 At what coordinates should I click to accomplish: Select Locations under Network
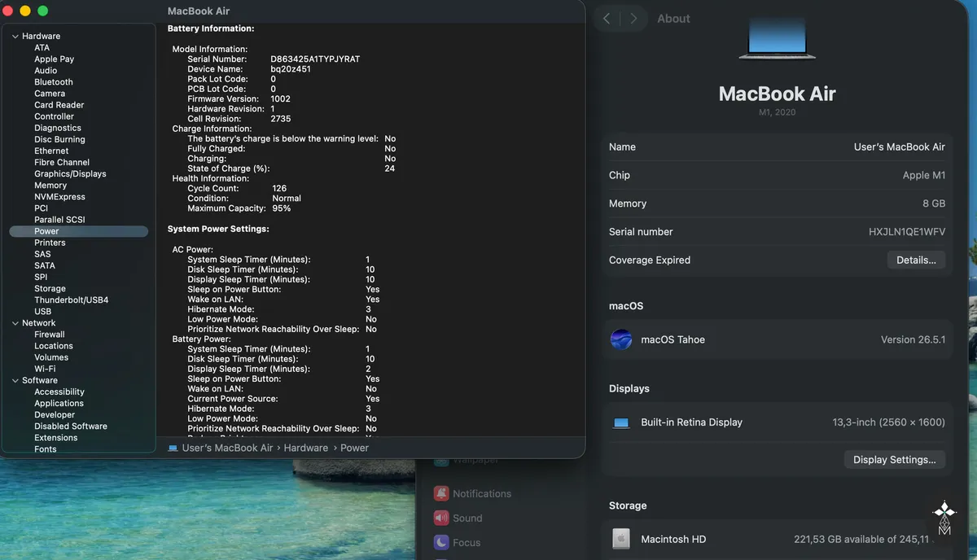54,346
